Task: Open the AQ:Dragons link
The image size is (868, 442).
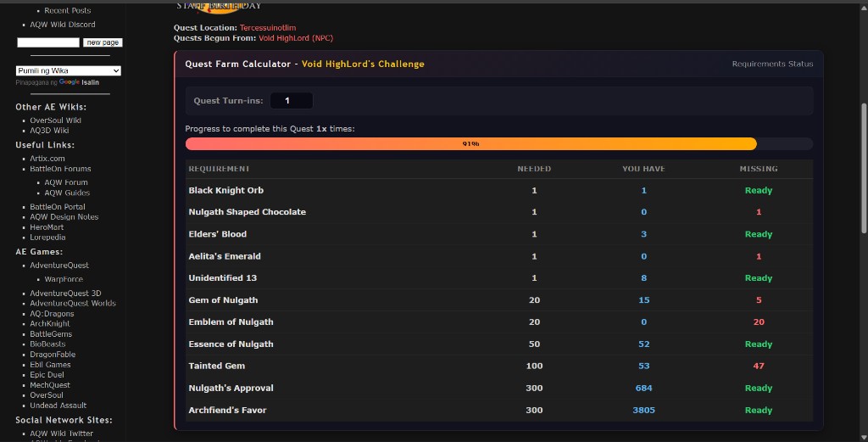Action: pos(52,314)
